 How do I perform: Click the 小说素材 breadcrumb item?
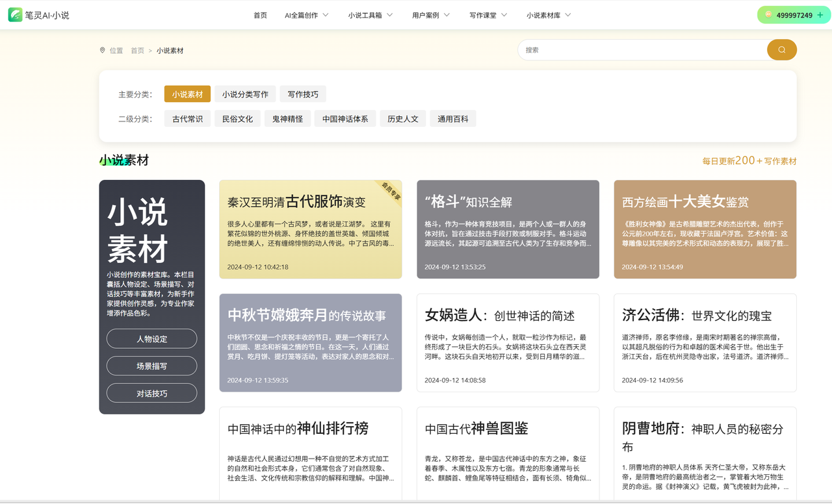click(x=170, y=51)
